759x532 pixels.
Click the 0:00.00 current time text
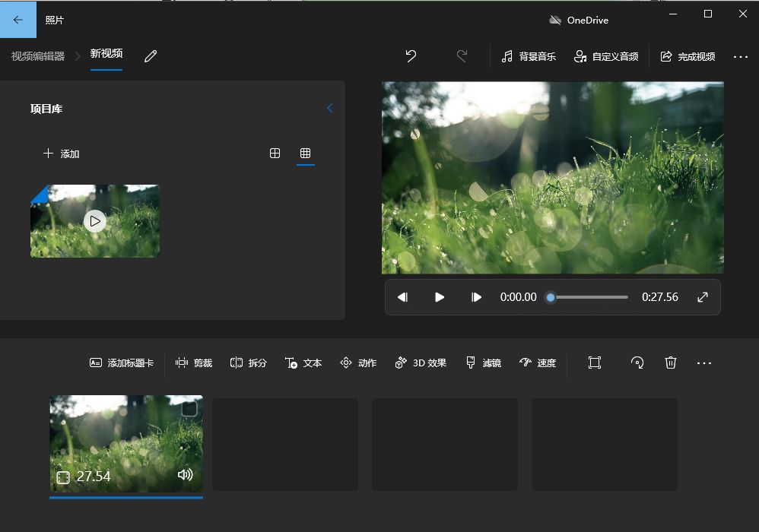pyautogui.click(x=519, y=297)
